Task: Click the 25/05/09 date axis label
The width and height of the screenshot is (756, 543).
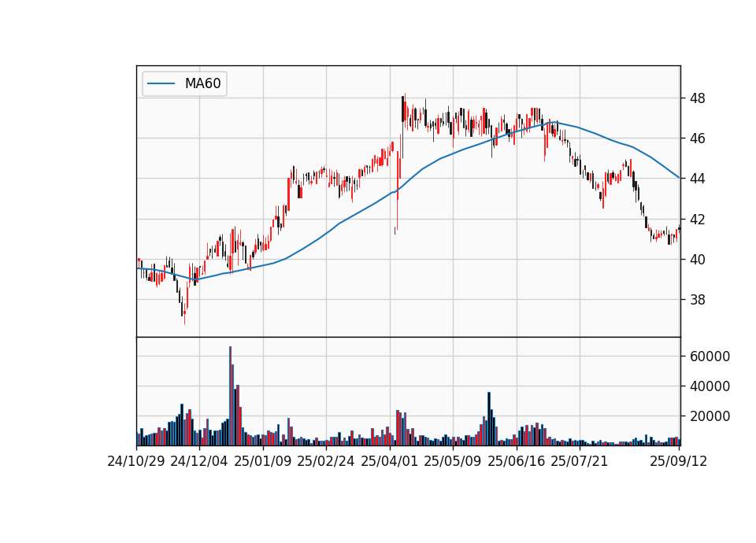Action: (453, 461)
